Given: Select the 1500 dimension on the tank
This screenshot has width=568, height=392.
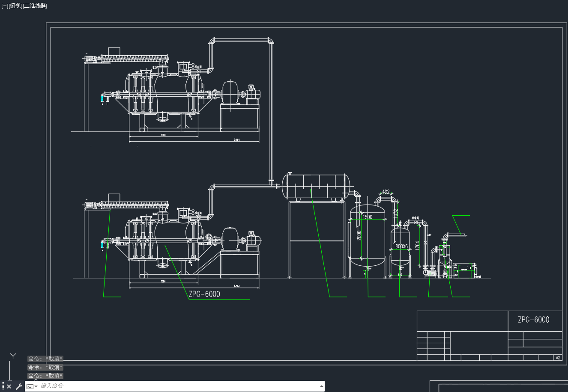Looking at the screenshot, I should click(x=368, y=217).
